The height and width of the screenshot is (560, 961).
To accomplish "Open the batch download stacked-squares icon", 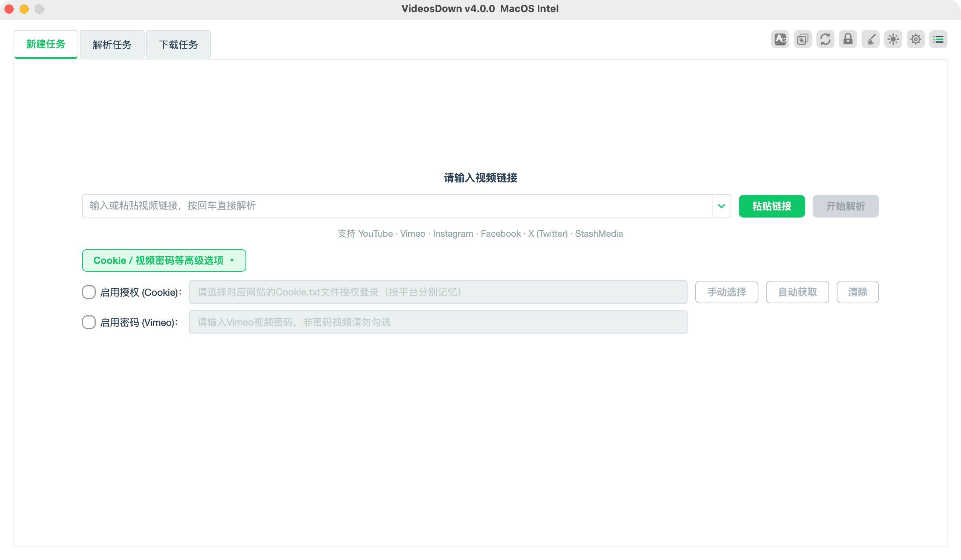I will pyautogui.click(x=802, y=39).
